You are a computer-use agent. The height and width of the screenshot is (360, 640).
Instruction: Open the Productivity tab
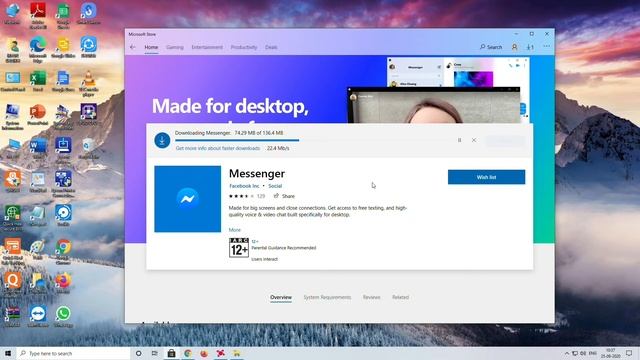pos(244,47)
